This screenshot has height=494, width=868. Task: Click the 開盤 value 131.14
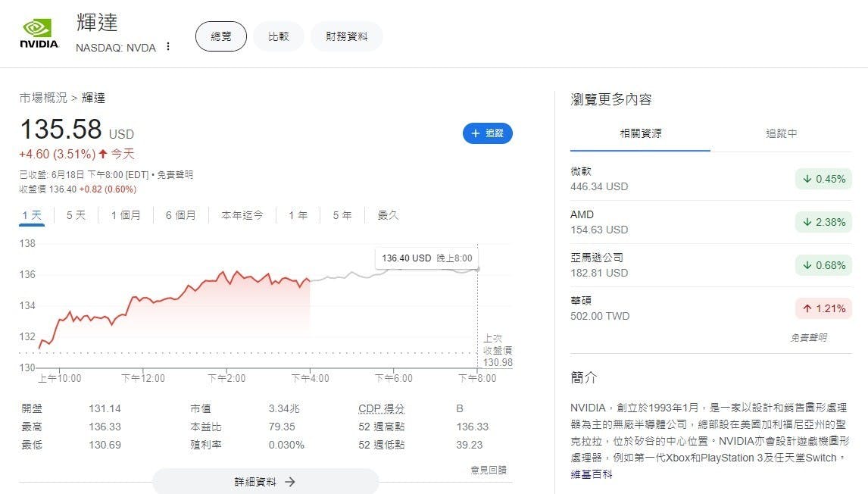click(x=105, y=408)
